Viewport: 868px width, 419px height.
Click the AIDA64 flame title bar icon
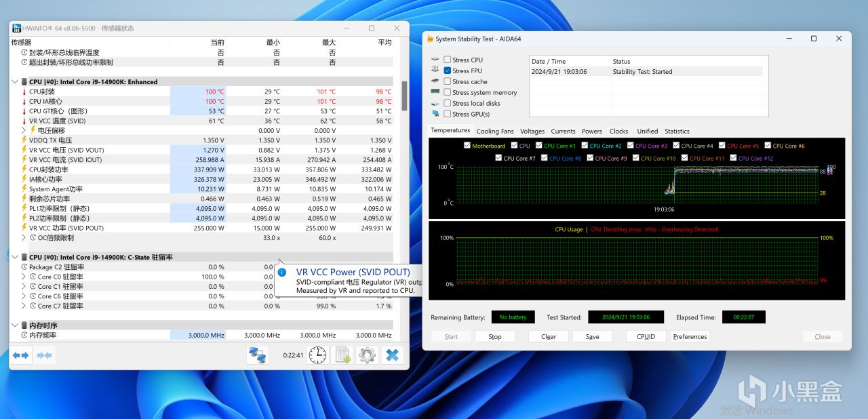click(430, 39)
